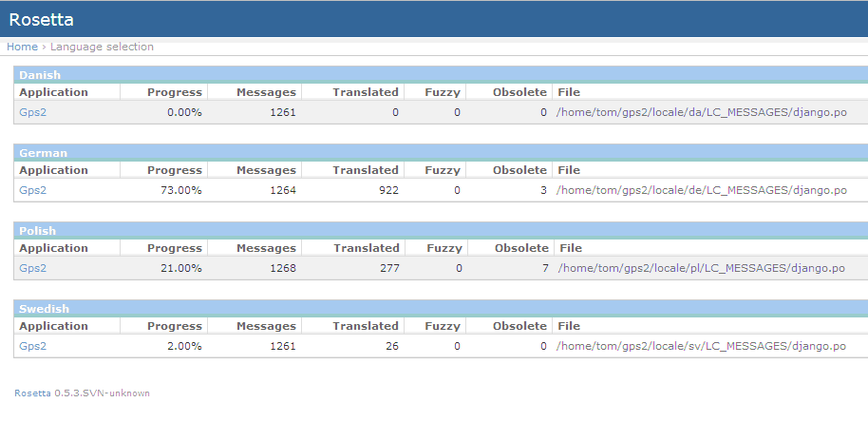Select the Swedish language section header
868x441 pixels.
coord(44,309)
